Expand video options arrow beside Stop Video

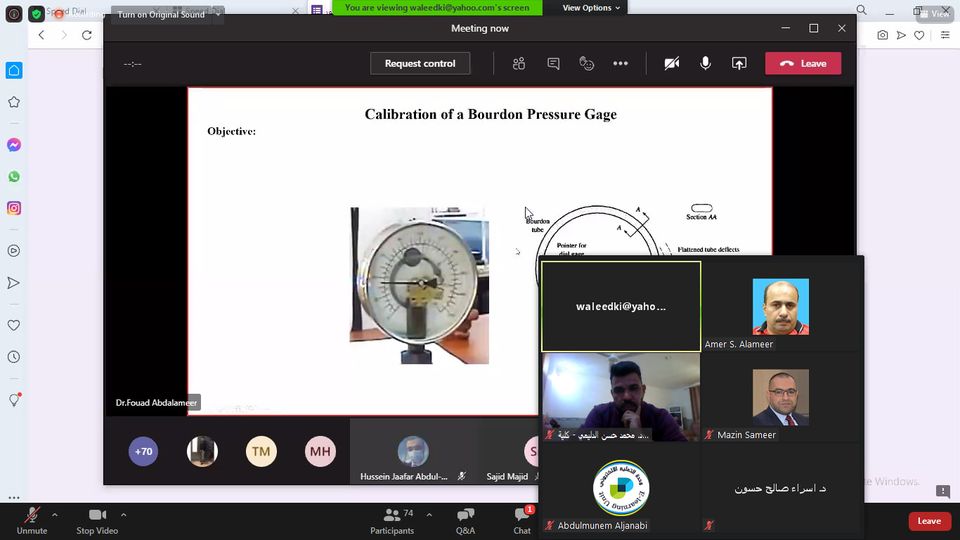[x=128, y=514]
